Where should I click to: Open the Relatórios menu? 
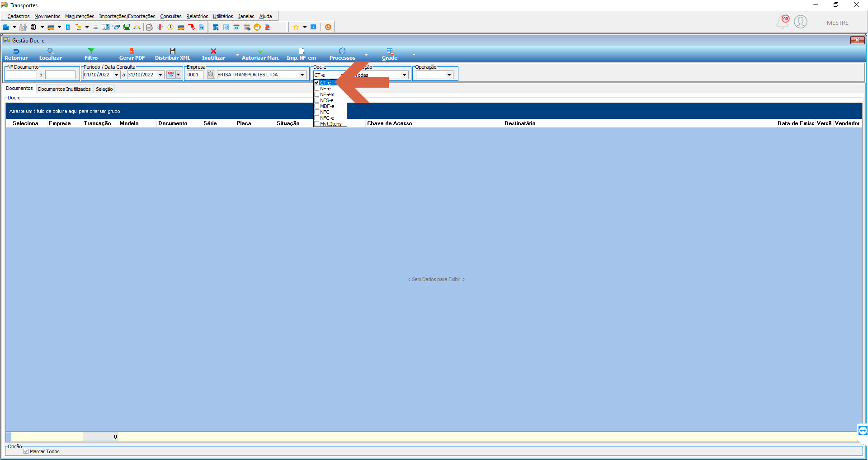197,16
